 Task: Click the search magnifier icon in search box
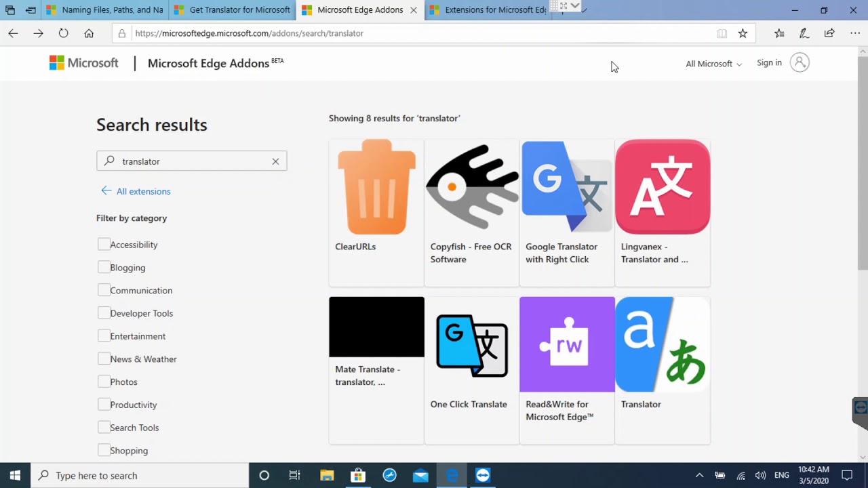tap(109, 161)
